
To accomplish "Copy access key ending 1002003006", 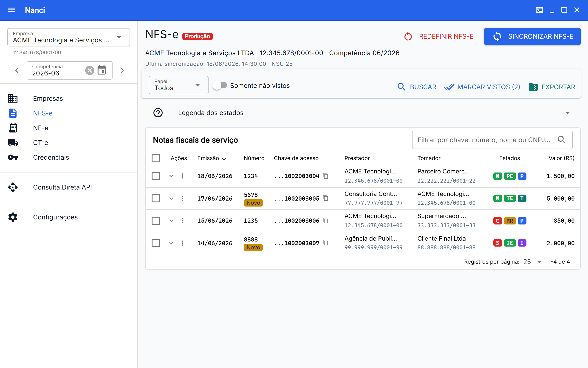I will pyautogui.click(x=326, y=221).
